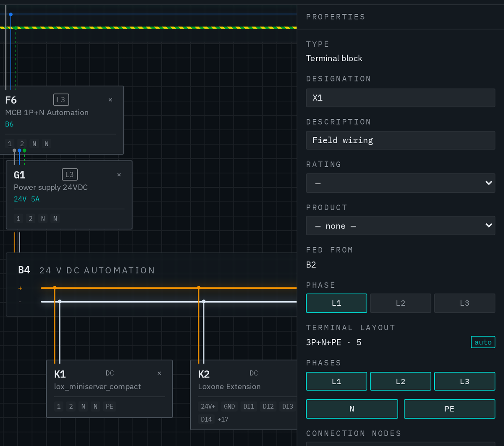
Task: Remove the G1 power supply component
Action: click(x=119, y=175)
